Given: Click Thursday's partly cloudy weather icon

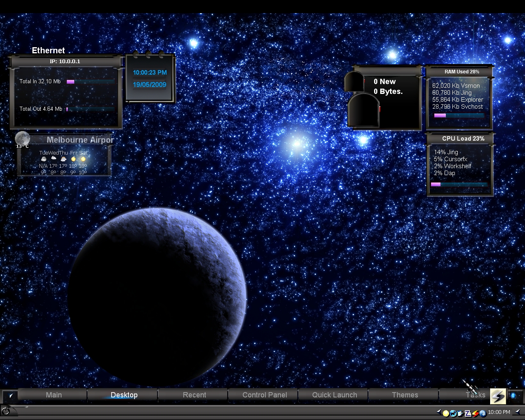Looking at the screenshot, I should [63, 159].
